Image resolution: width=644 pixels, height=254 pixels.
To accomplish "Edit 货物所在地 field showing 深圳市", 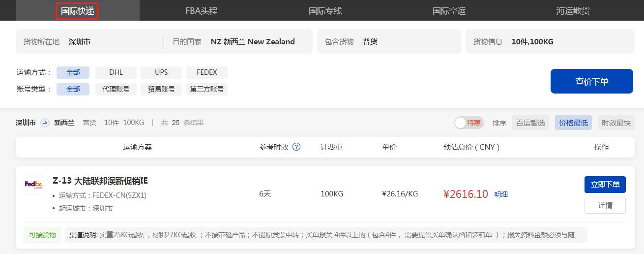I will (x=89, y=41).
